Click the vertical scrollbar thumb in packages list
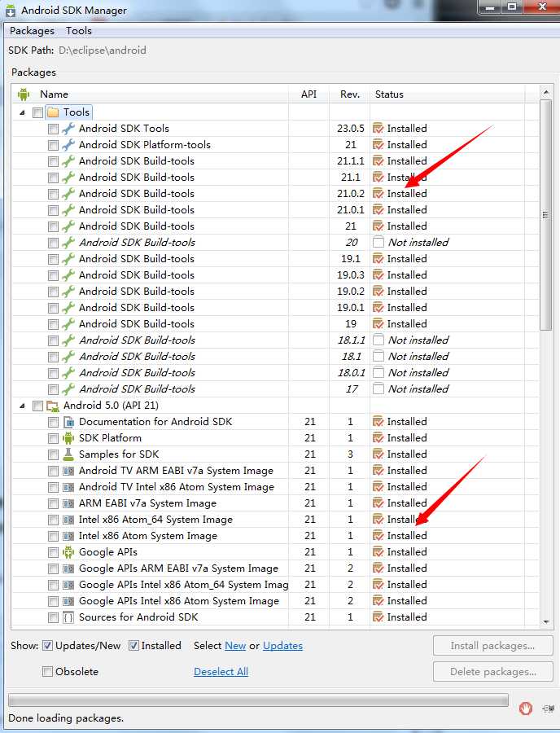 546,215
